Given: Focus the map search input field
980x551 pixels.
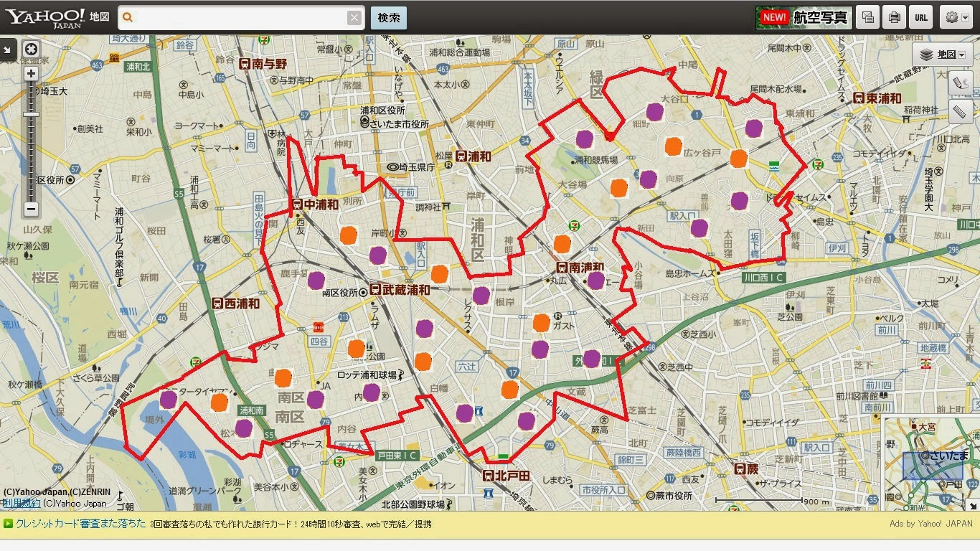Looking at the screenshot, I should [x=240, y=18].
